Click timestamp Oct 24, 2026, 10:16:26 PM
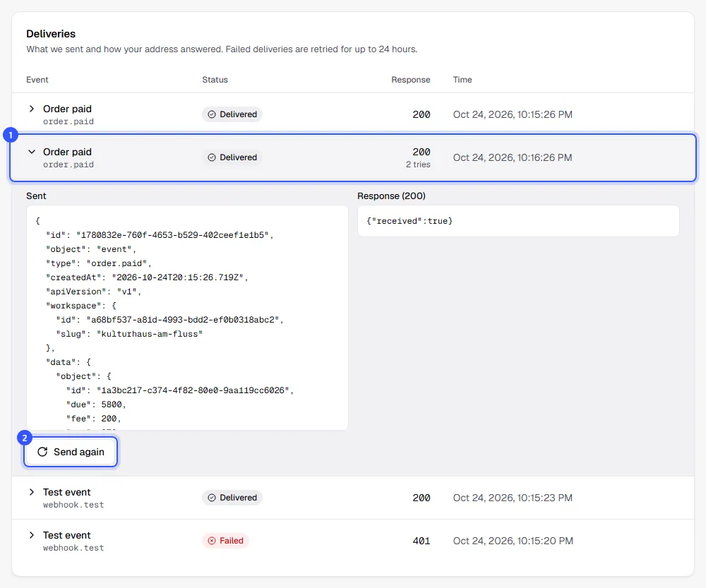706x588 pixels. coord(513,157)
